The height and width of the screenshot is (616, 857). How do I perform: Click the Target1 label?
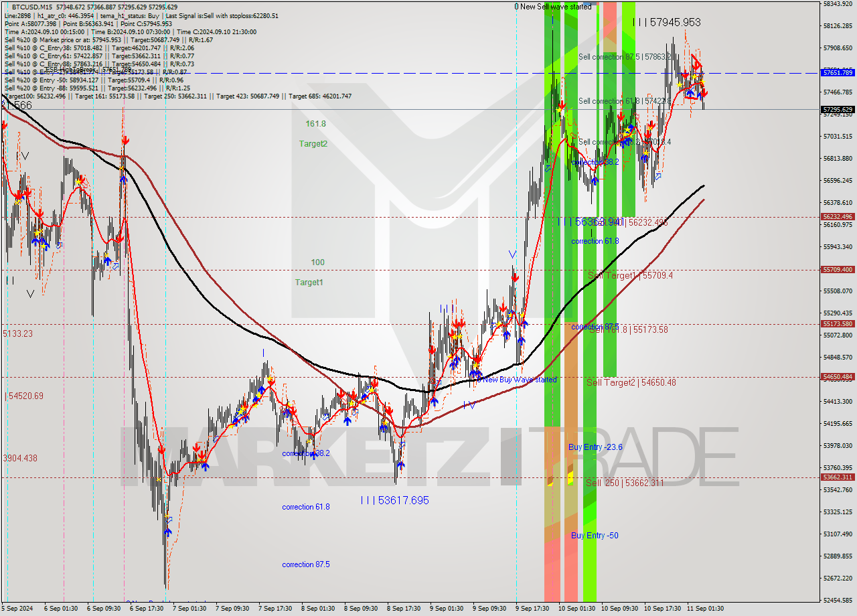(309, 283)
